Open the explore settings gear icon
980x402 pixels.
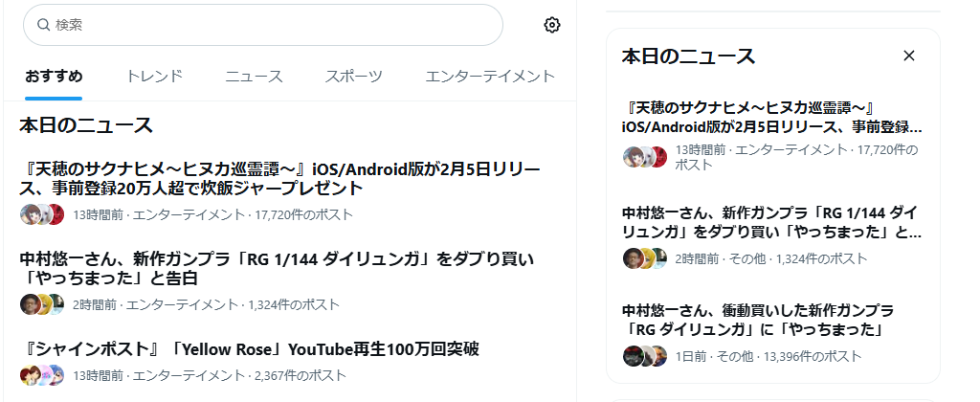click(x=551, y=25)
